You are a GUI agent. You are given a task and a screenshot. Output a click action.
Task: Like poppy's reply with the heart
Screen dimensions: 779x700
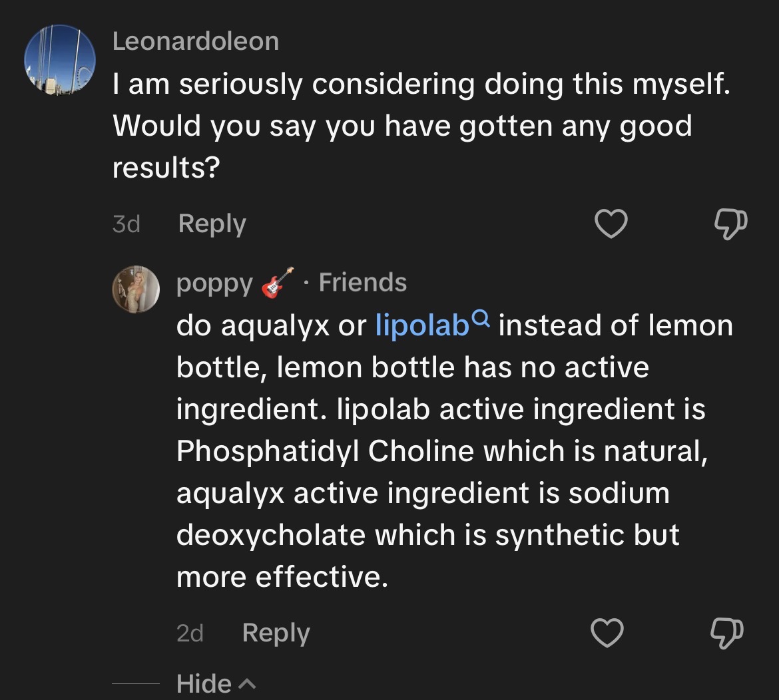pos(607,633)
